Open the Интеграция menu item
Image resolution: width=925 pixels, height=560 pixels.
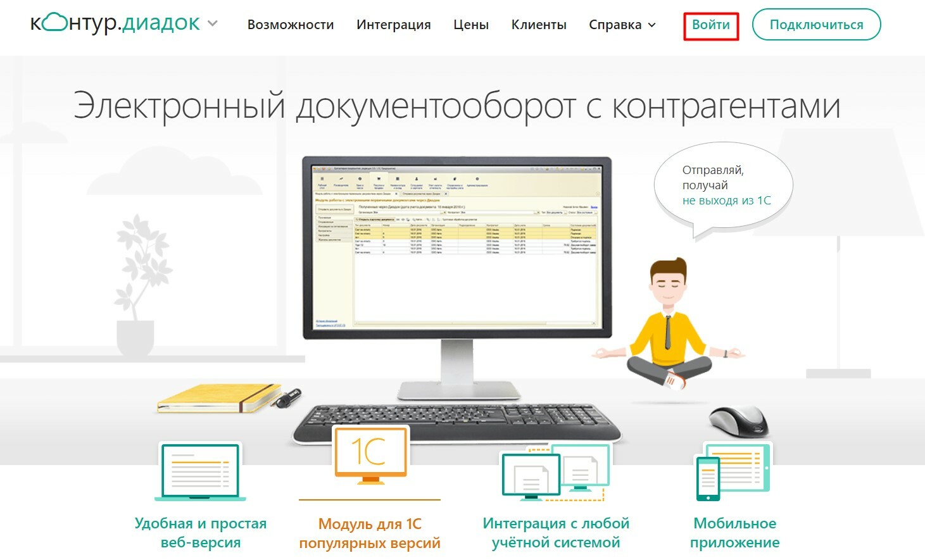coord(393,25)
